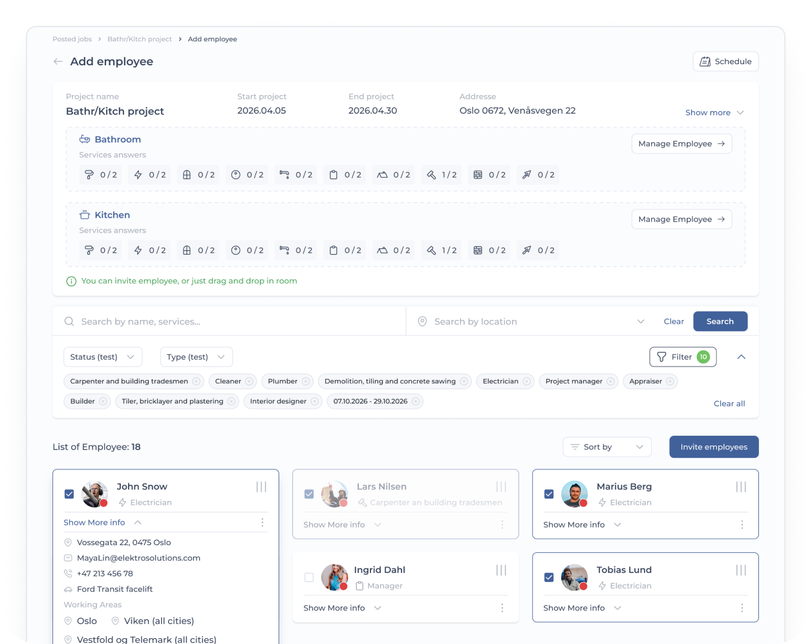This screenshot has width=812, height=644.
Task: Uncheck the Tobias Lund checkbox
Action: 549,577
